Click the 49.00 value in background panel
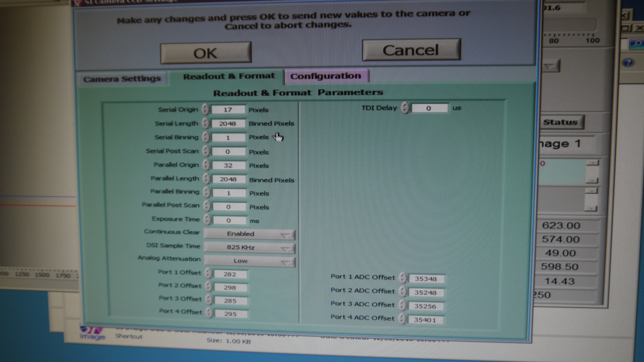The width and height of the screenshot is (644, 362). click(x=560, y=253)
